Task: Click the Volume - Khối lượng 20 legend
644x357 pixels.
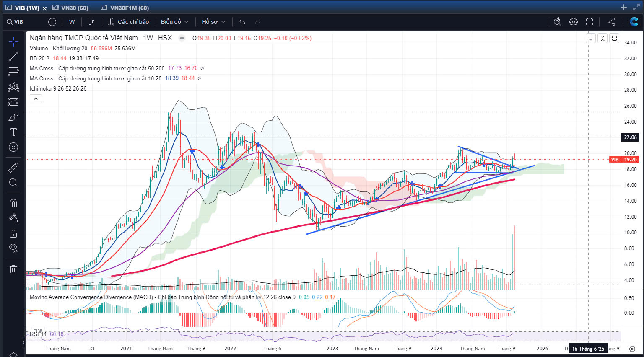Action: [x=59, y=48]
